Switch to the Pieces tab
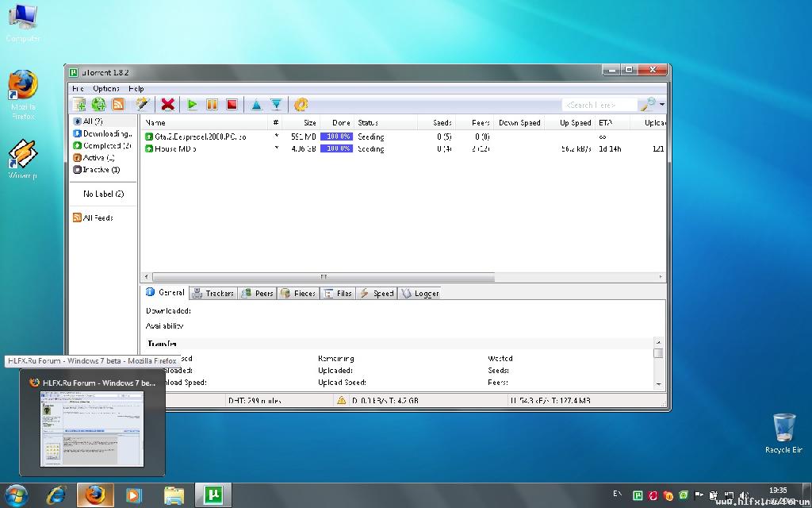 [x=298, y=294]
